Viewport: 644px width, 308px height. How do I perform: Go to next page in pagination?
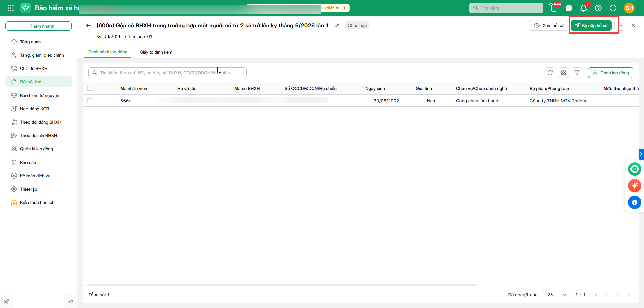click(618, 295)
